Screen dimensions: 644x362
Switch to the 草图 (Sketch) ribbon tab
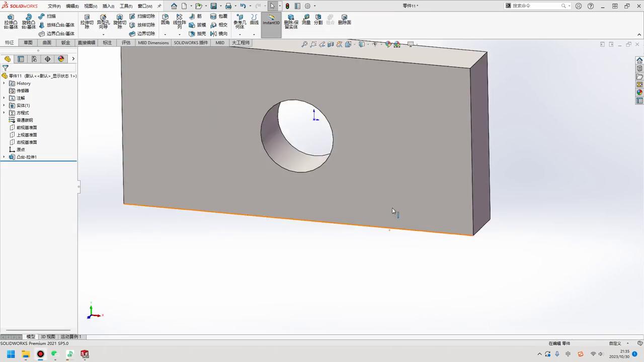tap(28, 43)
